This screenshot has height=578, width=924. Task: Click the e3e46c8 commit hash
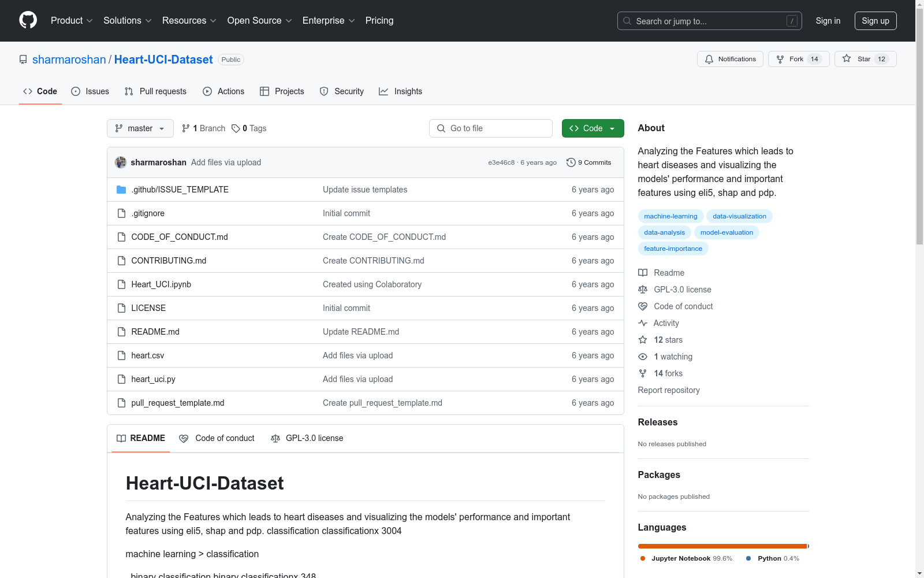tap(501, 162)
